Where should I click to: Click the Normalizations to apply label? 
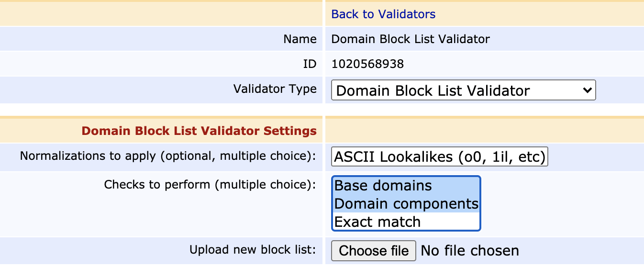point(168,156)
